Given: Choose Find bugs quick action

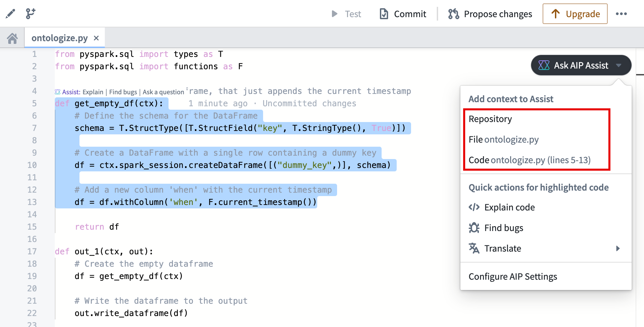Looking at the screenshot, I should [546, 228].
